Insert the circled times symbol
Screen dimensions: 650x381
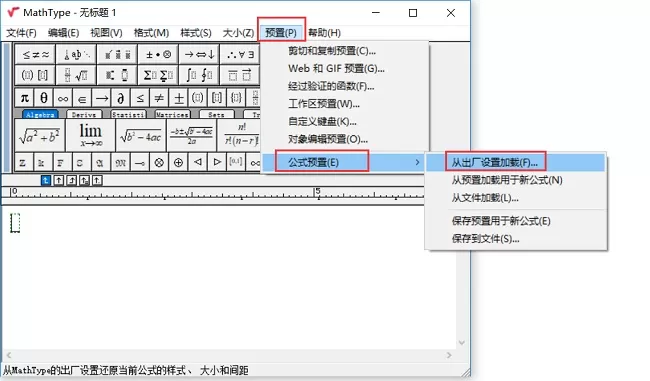pyautogui.click(x=159, y=163)
